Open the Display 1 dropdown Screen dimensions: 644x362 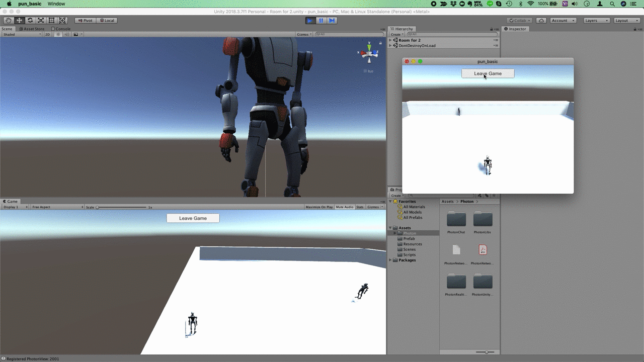(15, 207)
